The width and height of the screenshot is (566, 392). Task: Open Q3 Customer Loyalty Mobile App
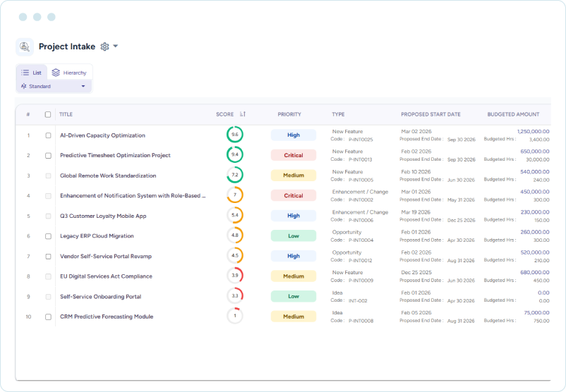103,216
